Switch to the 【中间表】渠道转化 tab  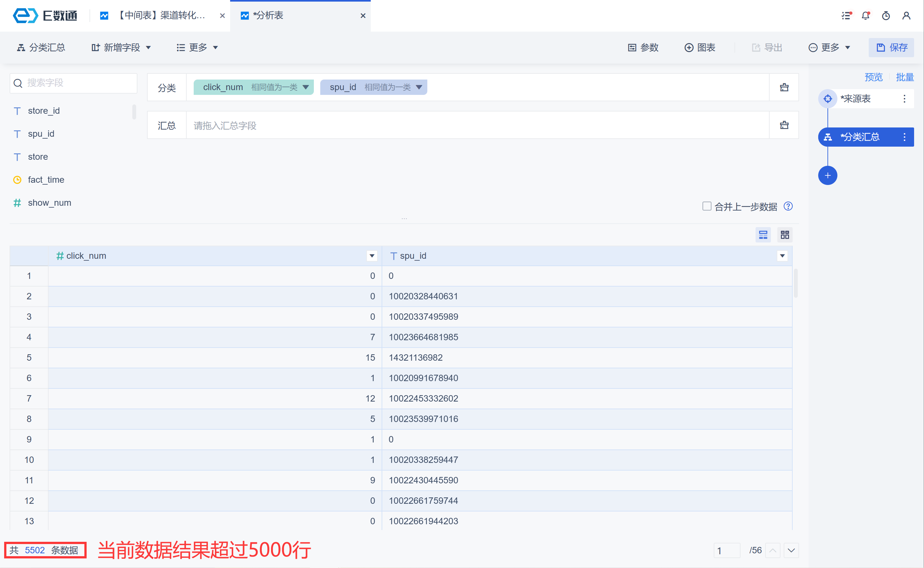(x=162, y=16)
